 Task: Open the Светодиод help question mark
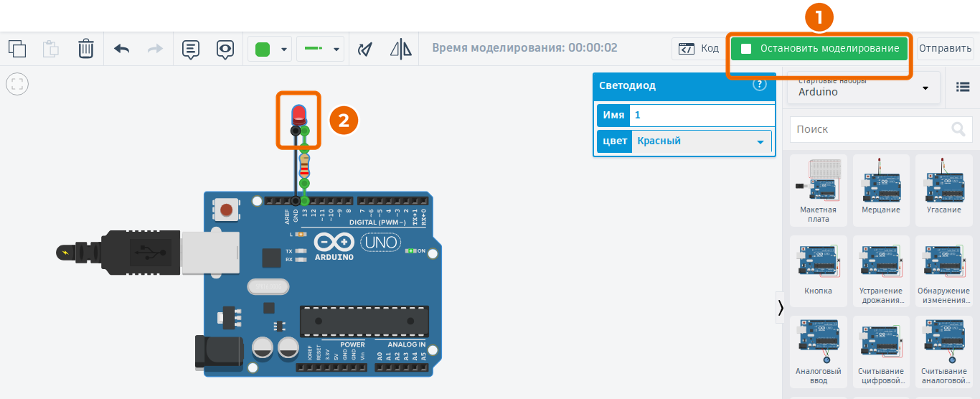pyautogui.click(x=760, y=85)
